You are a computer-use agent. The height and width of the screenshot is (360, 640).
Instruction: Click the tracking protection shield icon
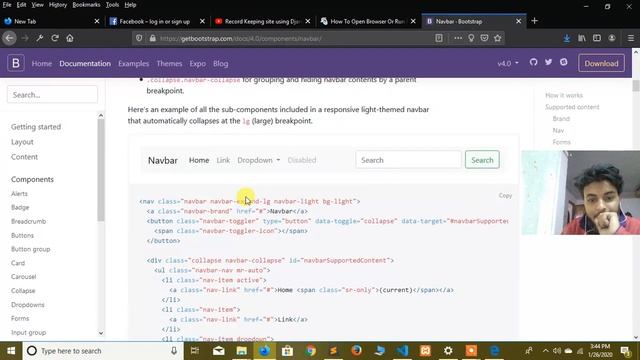coord(139,38)
